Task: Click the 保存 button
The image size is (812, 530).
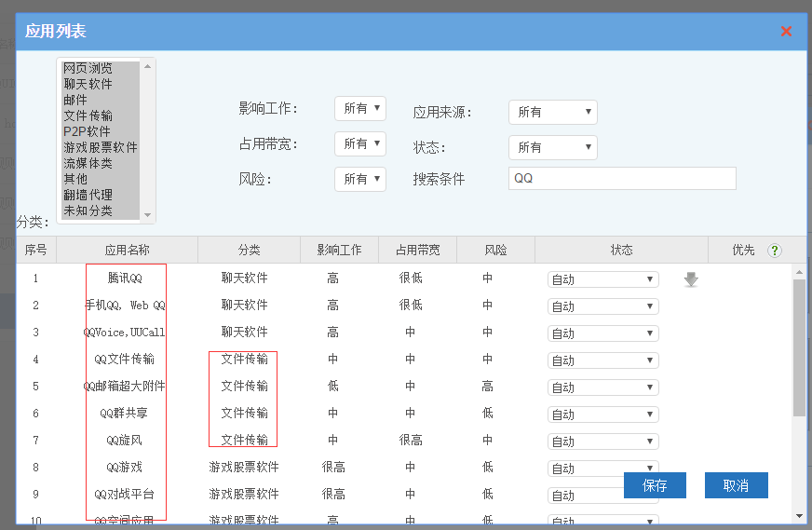Action: click(655, 485)
